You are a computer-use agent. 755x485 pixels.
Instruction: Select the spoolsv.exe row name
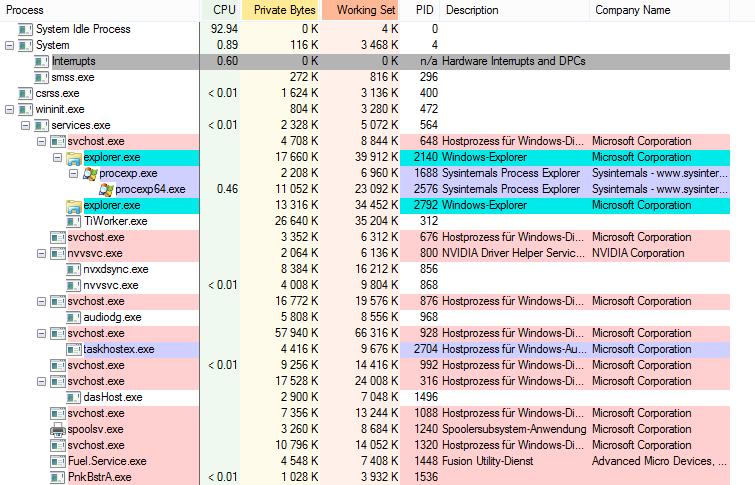click(x=95, y=430)
